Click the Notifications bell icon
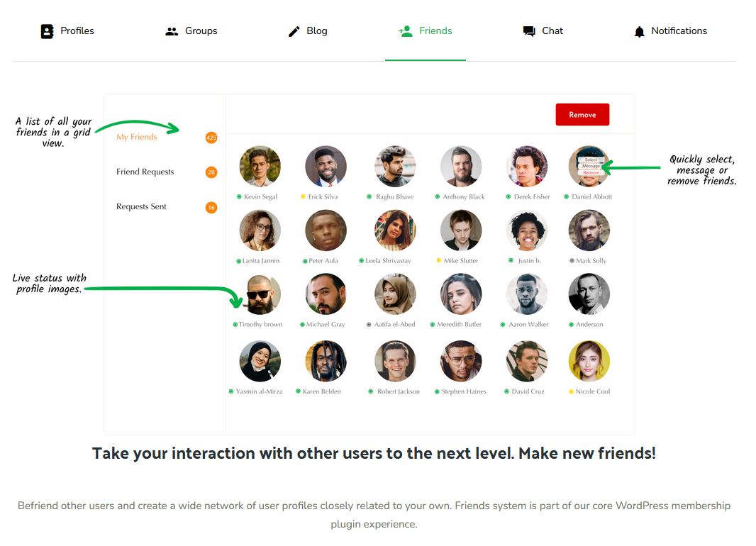Viewport: 756px width, 546px height. pos(639,32)
